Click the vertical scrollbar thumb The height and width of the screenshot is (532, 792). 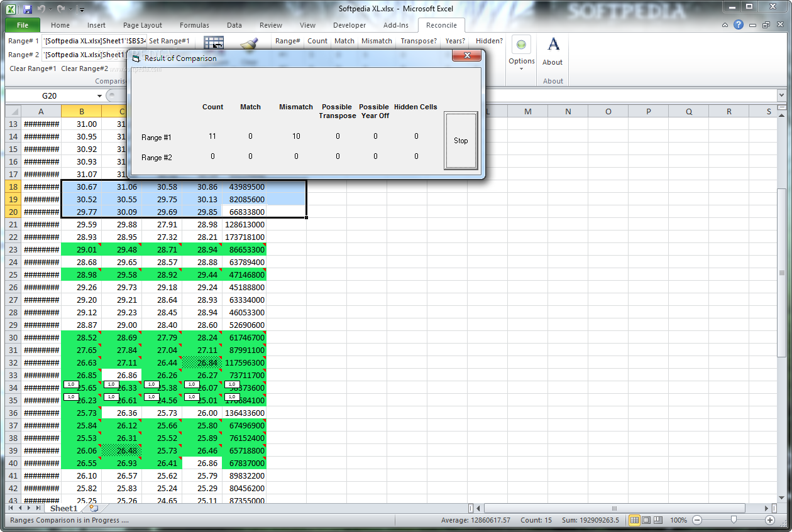tap(782, 273)
